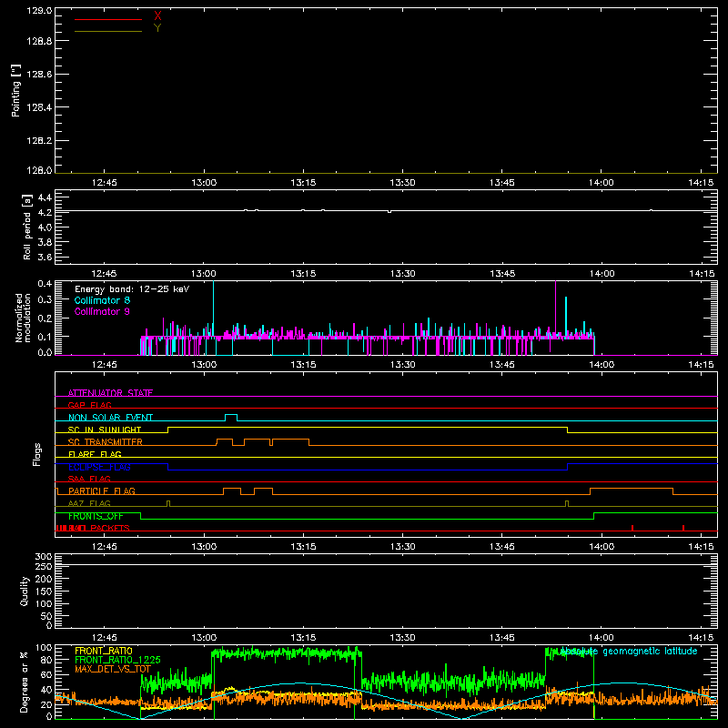Click the olive Y legend line
The width and height of the screenshot is (728, 728).
click(x=108, y=31)
